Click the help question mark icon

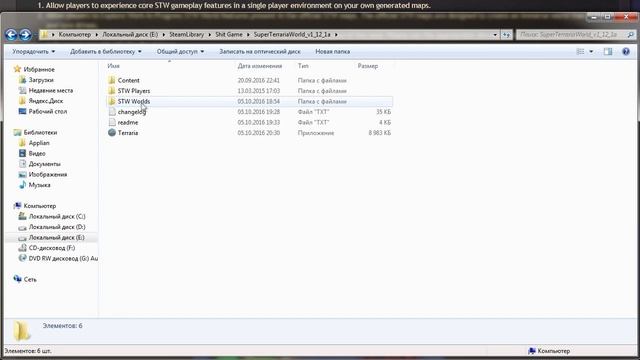(626, 51)
